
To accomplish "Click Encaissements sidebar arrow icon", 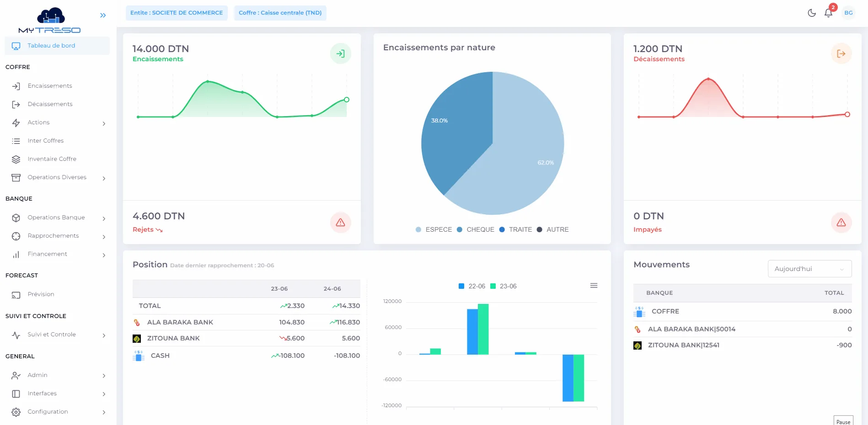I will [x=16, y=86].
